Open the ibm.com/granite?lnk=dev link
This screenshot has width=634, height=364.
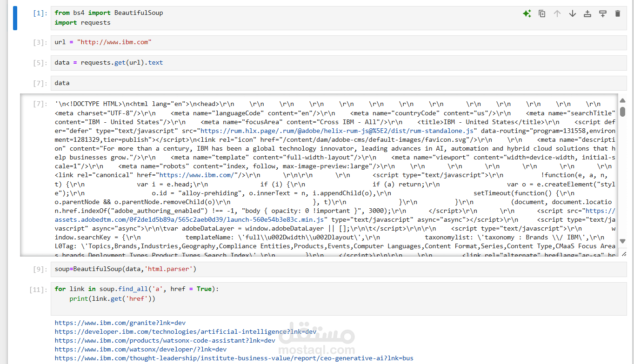(120, 323)
